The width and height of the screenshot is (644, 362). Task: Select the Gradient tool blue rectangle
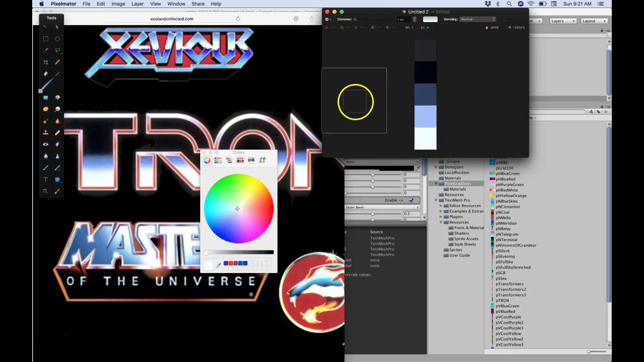pyautogui.click(x=46, y=98)
